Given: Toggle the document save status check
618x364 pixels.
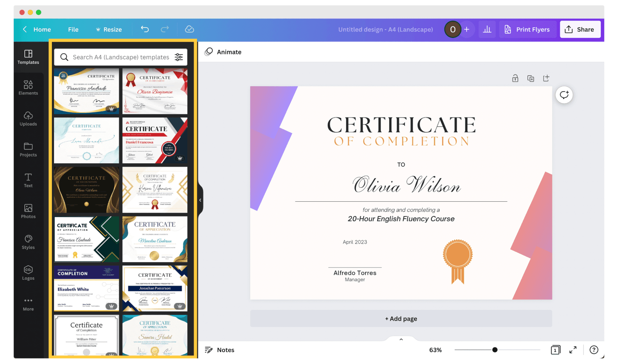Looking at the screenshot, I should (x=190, y=29).
